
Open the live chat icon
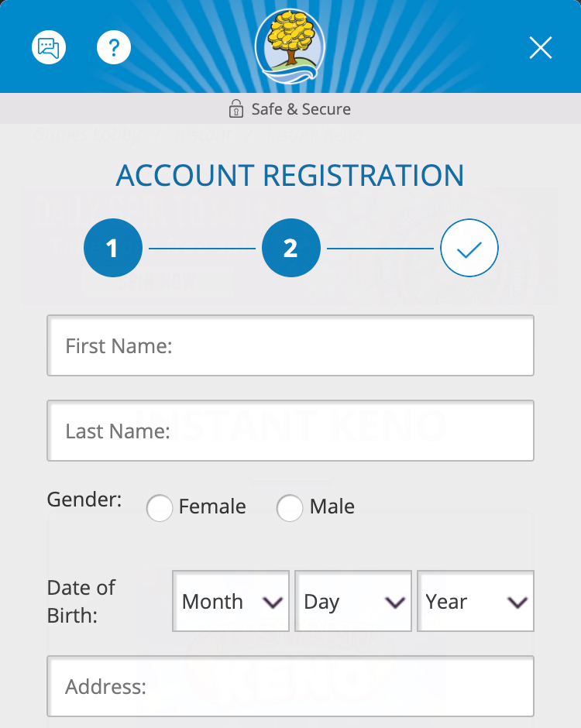[x=49, y=48]
